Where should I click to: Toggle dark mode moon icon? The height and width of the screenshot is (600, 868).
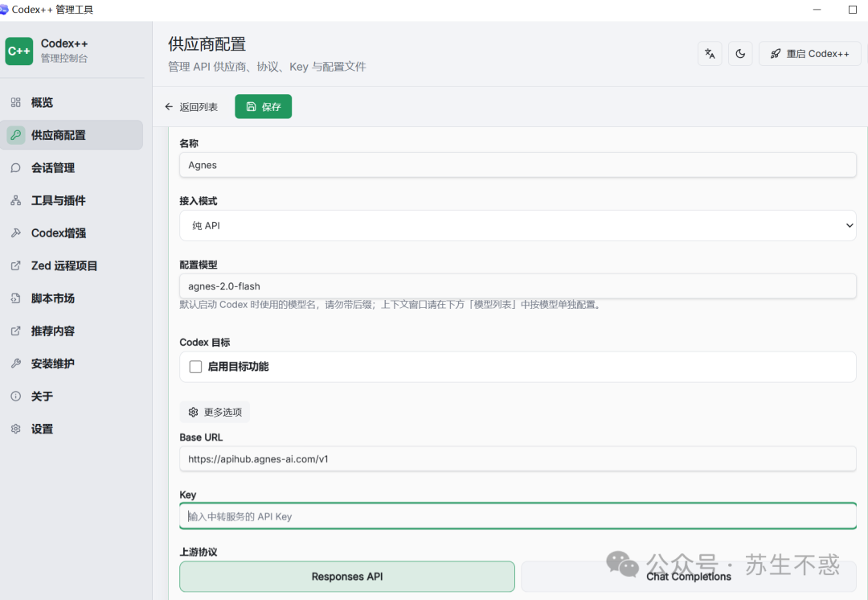(x=740, y=54)
